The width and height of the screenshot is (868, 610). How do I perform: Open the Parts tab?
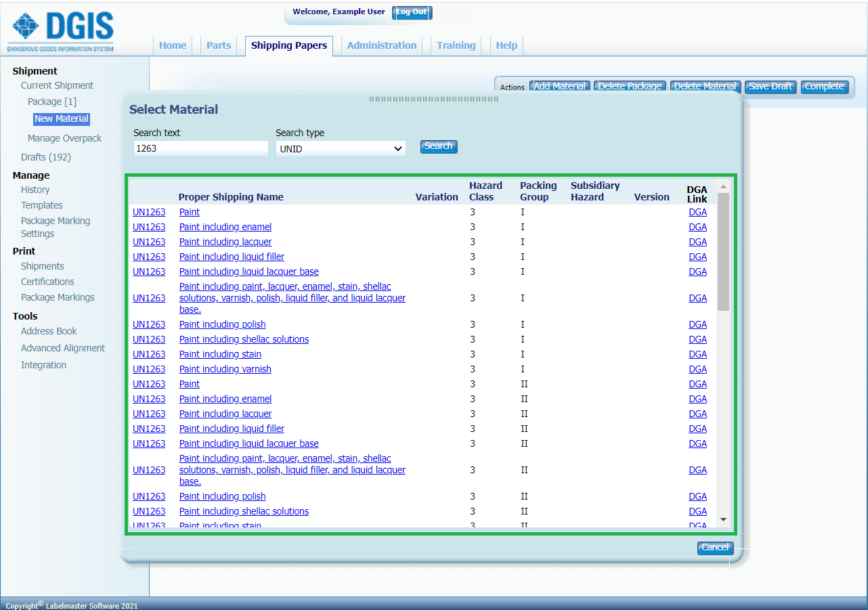coord(218,45)
